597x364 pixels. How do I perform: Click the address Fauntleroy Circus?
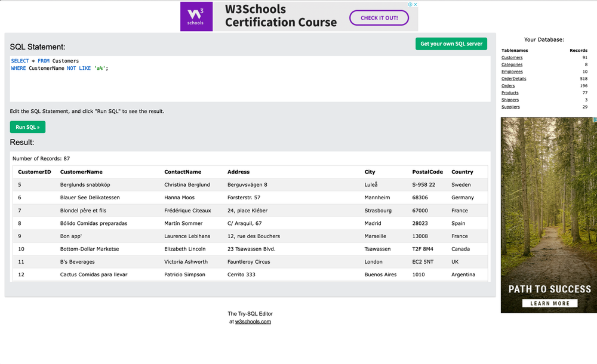(248, 262)
